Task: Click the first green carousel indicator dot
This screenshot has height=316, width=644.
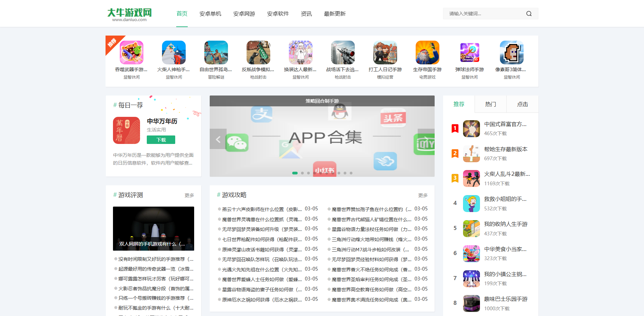Action: point(295,173)
